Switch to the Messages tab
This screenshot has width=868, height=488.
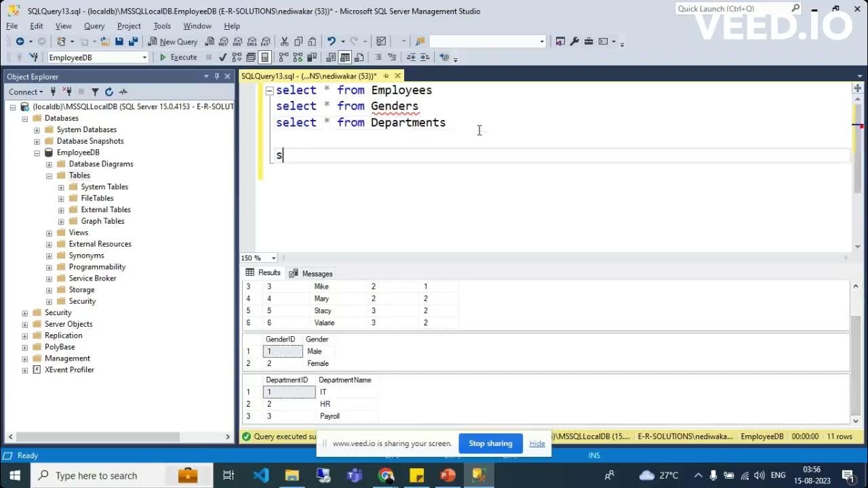point(311,273)
